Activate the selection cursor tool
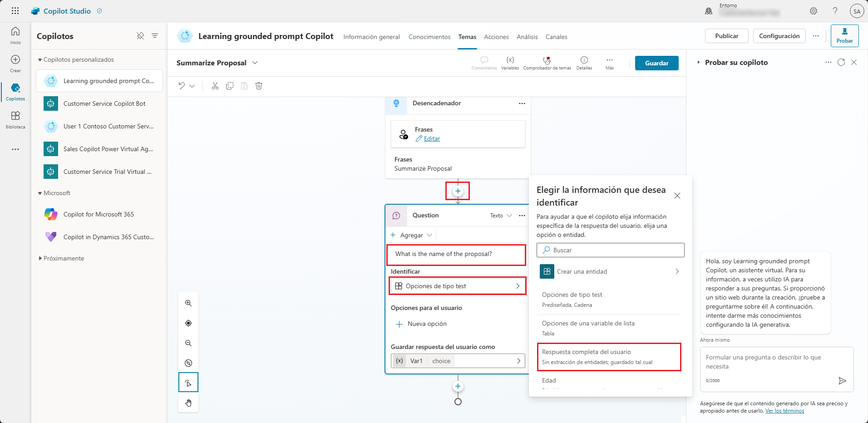The width and height of the screenshot is (868, 423). tap(188, 383)
